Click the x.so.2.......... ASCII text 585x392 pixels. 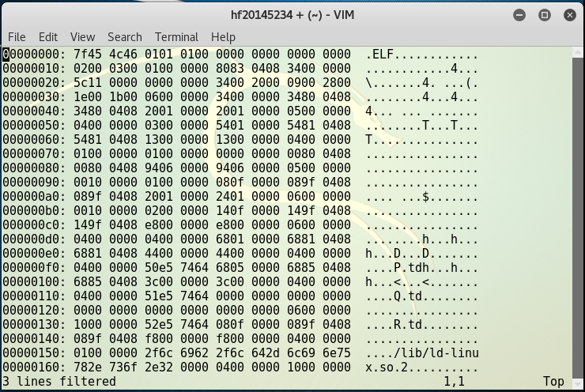(x=422, y=367)
